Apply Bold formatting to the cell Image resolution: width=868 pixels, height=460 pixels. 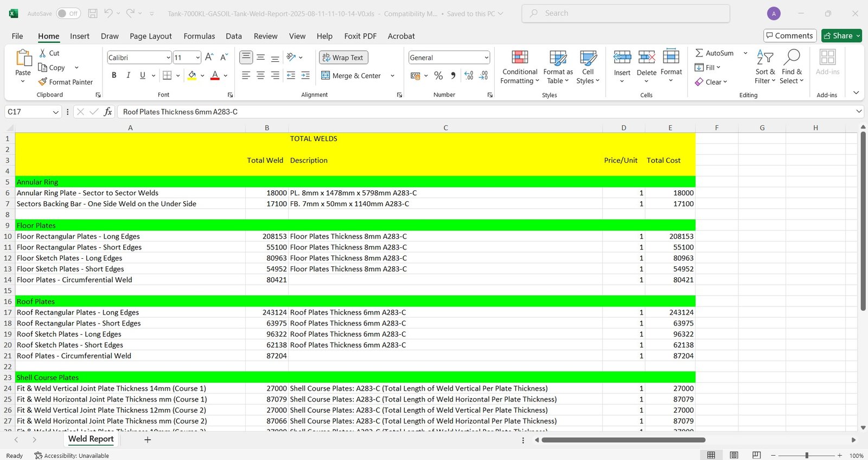(114, 75)
